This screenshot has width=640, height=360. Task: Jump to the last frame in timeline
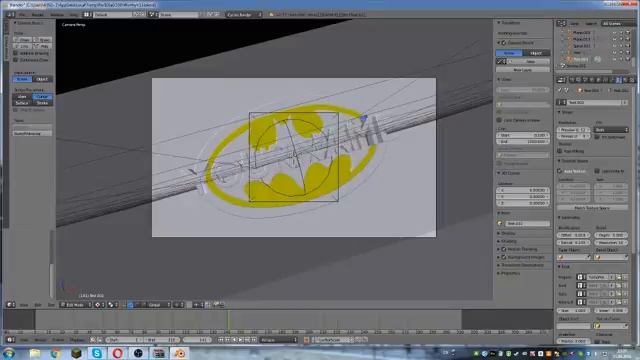[x=255, y=340]
